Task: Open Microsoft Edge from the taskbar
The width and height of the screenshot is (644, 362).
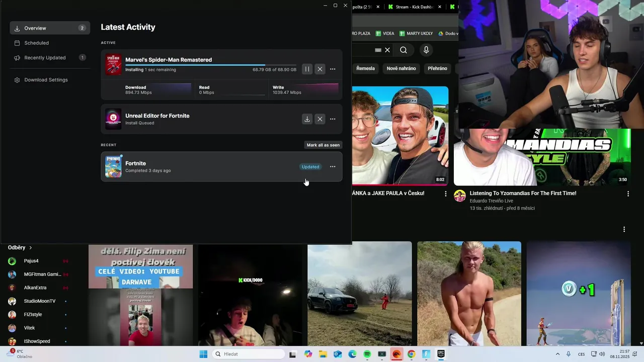Action: click(x=352, y=354)
